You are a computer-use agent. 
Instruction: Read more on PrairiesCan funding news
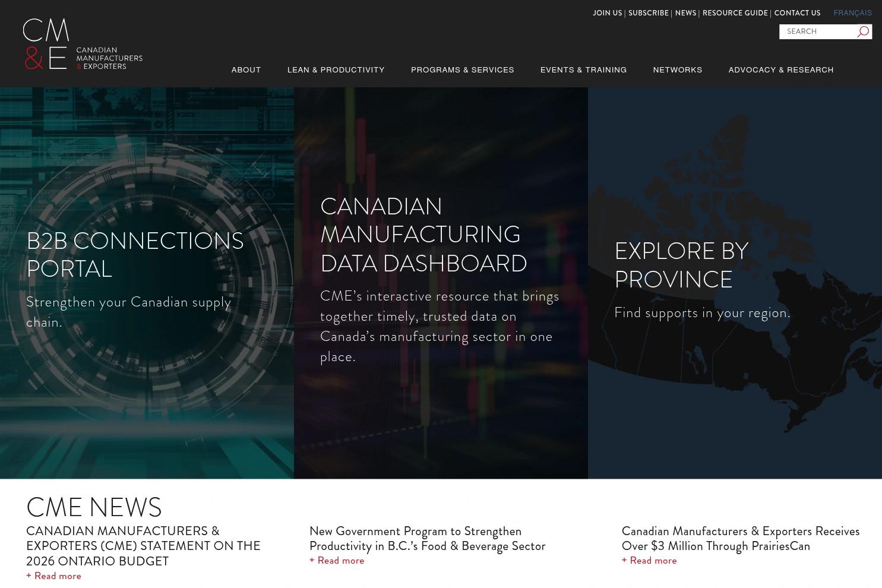649,560
